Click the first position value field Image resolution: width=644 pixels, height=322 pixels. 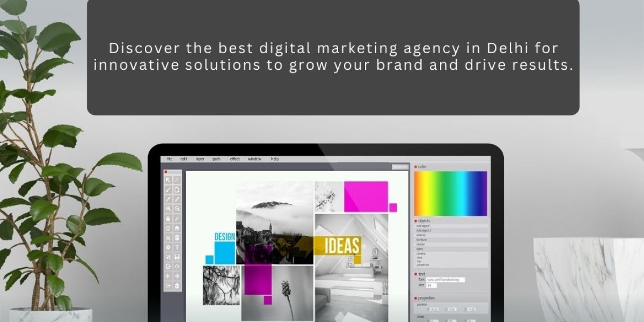click(x=434, y=309)
